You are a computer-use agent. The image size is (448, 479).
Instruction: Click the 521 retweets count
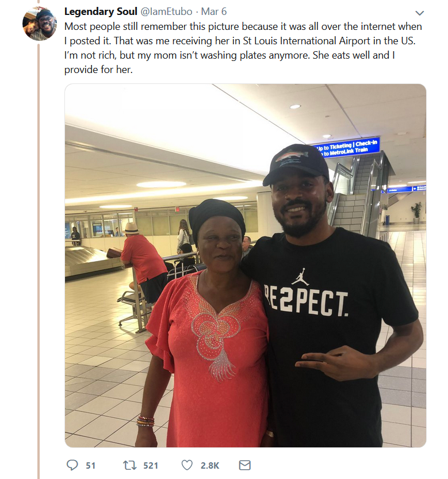(151, 466)
